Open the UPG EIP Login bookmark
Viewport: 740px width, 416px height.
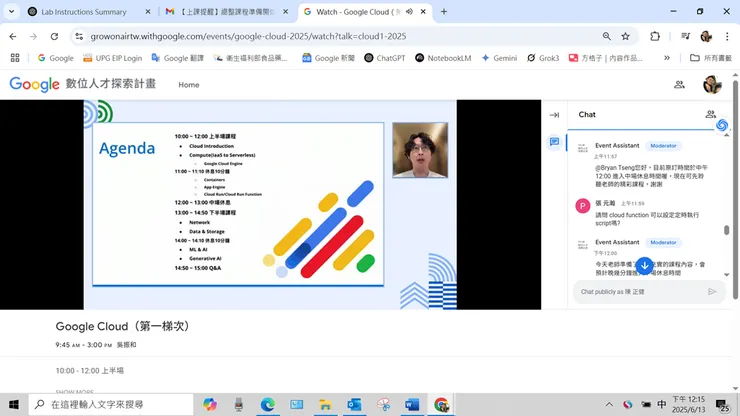pos(112,58)
